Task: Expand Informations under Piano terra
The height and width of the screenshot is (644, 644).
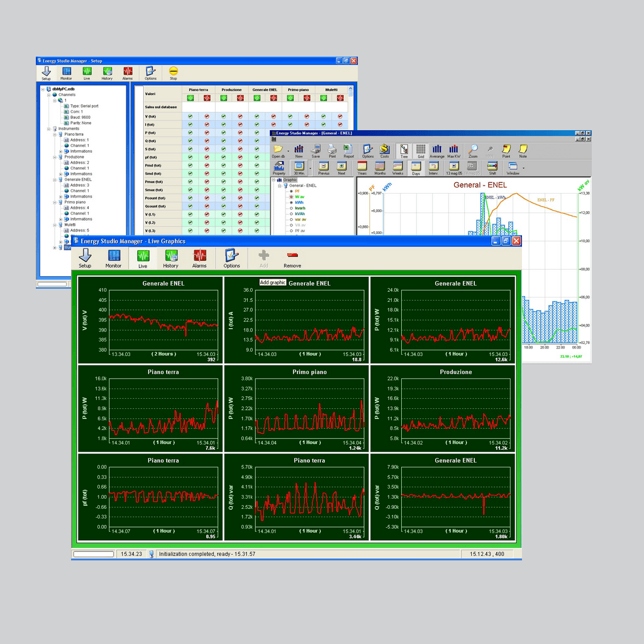Action: [60, 152]
